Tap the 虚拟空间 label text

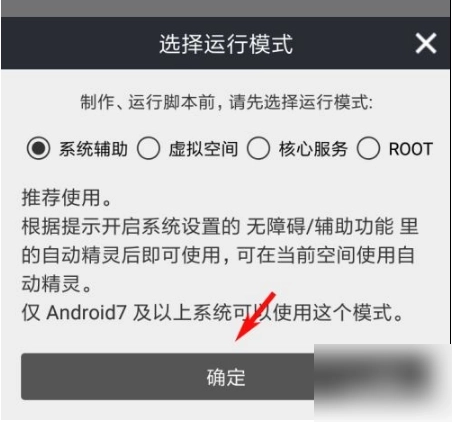pyautogui.click(x=203, y=149)
